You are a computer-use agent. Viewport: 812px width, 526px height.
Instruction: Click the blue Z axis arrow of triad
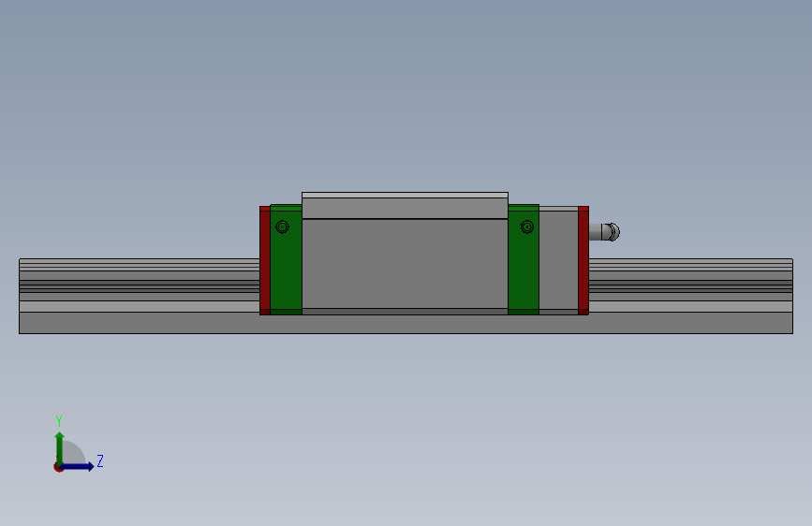coord(78,466)
